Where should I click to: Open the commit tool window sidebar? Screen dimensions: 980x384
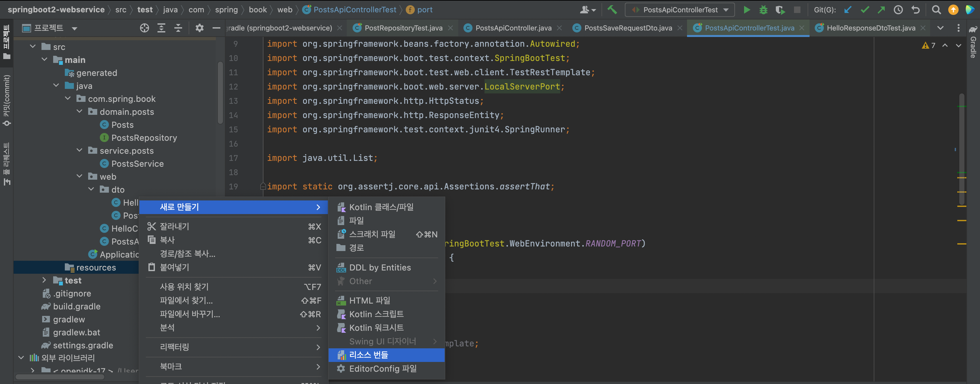point(6,101)
